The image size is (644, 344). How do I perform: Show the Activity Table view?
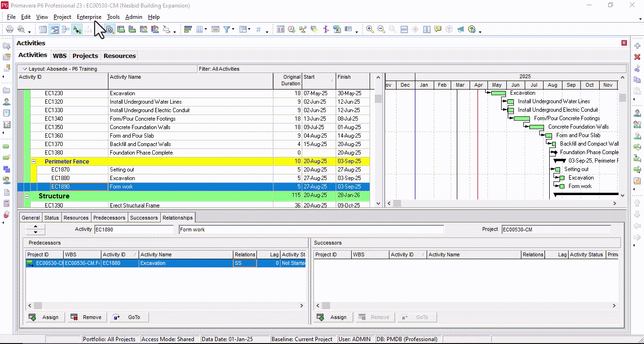pos(43,29)
